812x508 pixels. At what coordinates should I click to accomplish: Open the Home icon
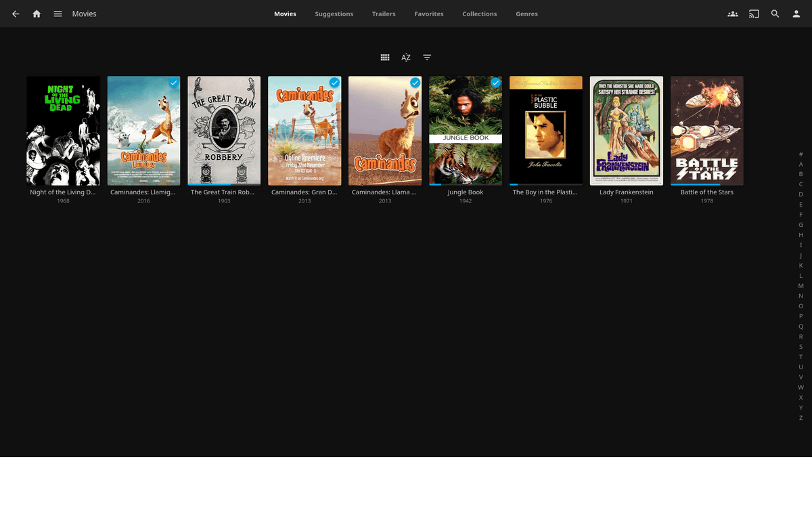point(37,14)
